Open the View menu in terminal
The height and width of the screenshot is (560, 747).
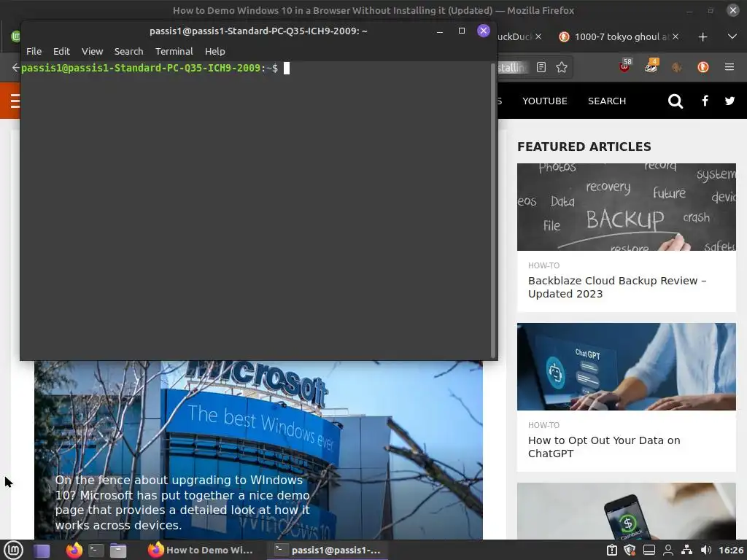pyautogui.click(x=92, y=52)
